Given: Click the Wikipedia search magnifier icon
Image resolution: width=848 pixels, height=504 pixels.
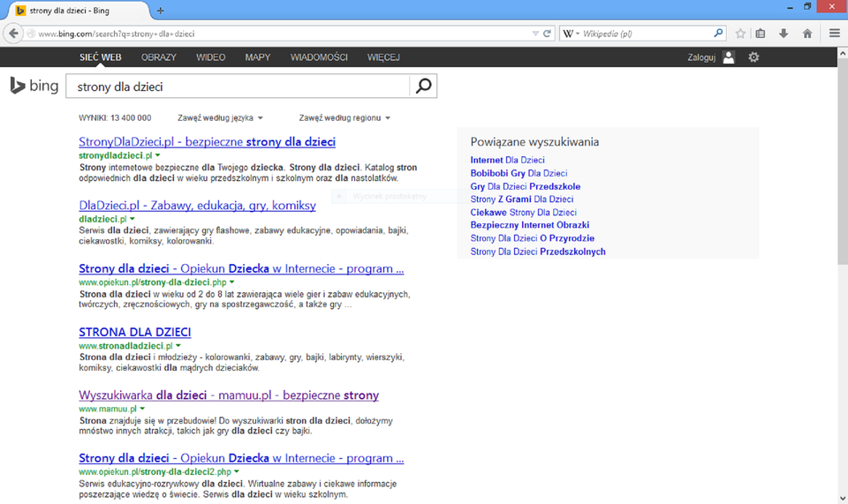Looking at the screenshot, I should [x=718, y=34].
